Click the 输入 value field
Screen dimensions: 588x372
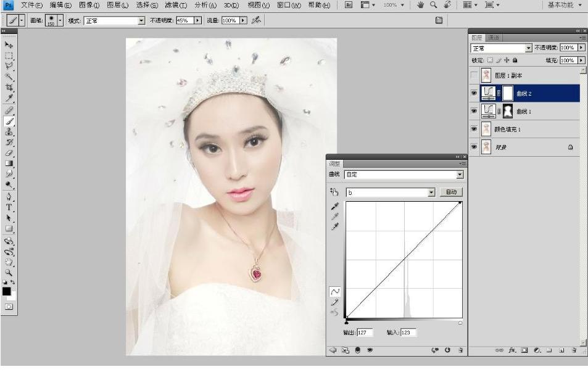point(408,333)
